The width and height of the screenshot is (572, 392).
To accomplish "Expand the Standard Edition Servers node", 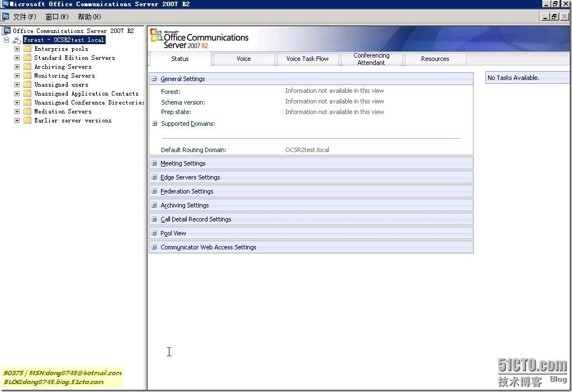I will (x=17, y=58).
